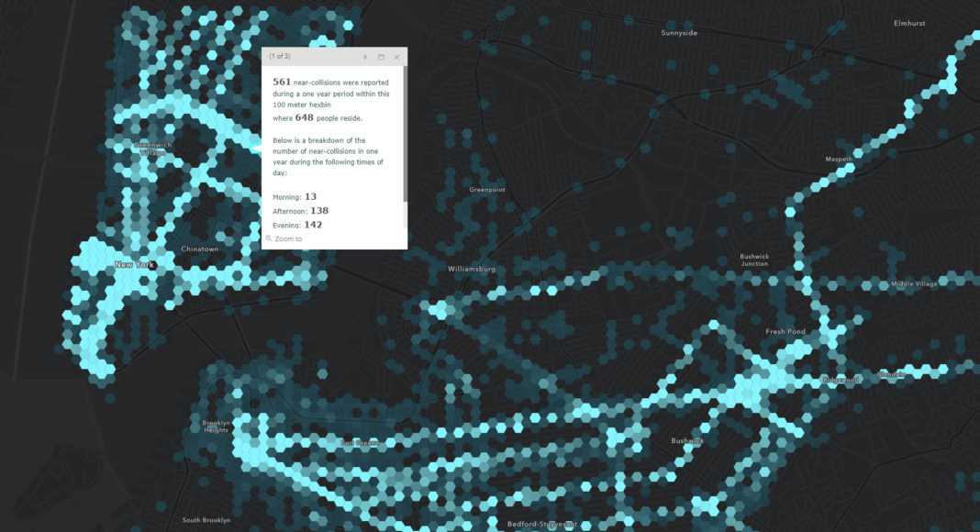Click the Middle Village map label

(914, 283)
